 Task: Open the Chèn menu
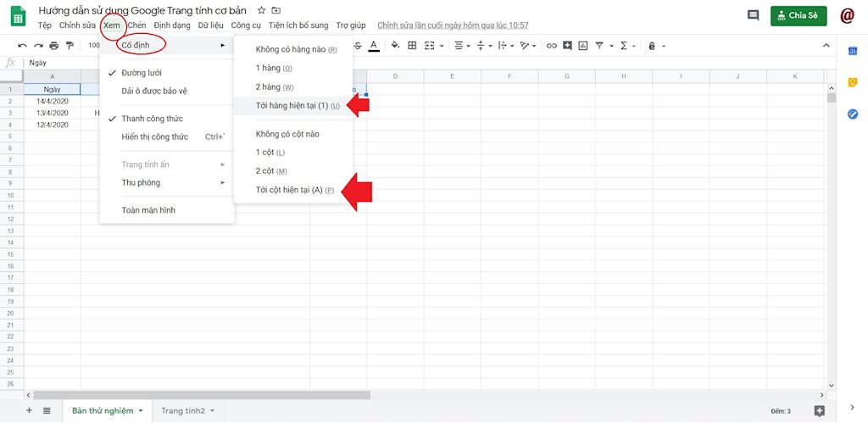click(136, 25)
